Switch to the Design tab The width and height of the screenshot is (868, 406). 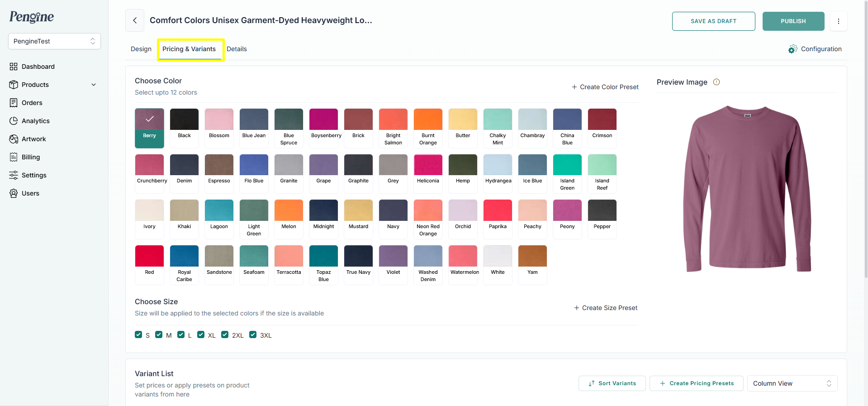click(x=141, y=49)
